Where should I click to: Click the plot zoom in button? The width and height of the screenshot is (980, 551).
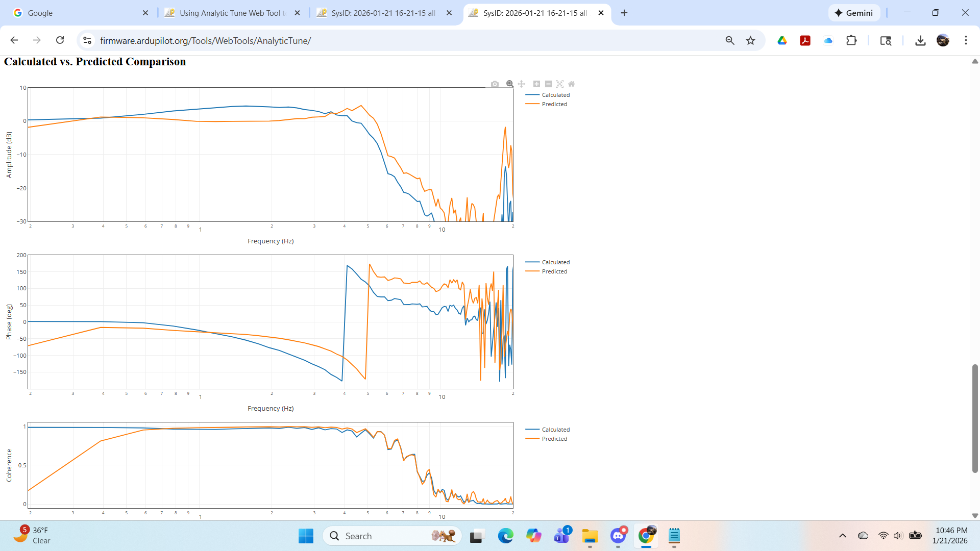536,84
